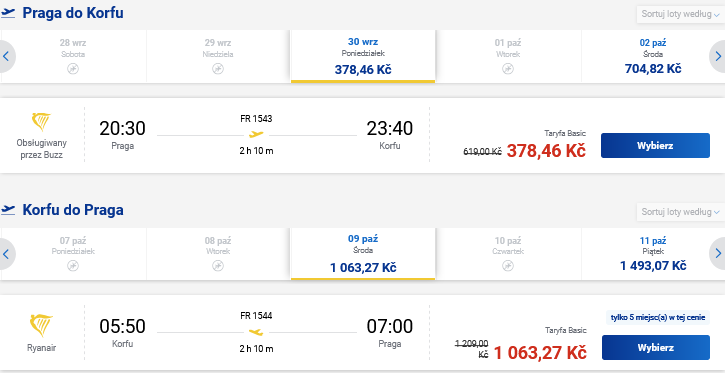
Task: Click the no-flight icon under 01 paź
Action: pyautogui.click(x=508, y=69)
